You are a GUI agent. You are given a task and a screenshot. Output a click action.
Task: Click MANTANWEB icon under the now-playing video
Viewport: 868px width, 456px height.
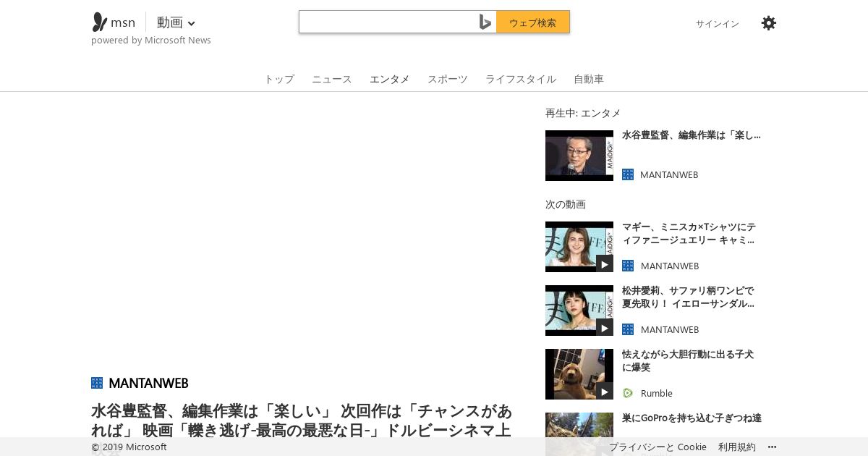628,174
